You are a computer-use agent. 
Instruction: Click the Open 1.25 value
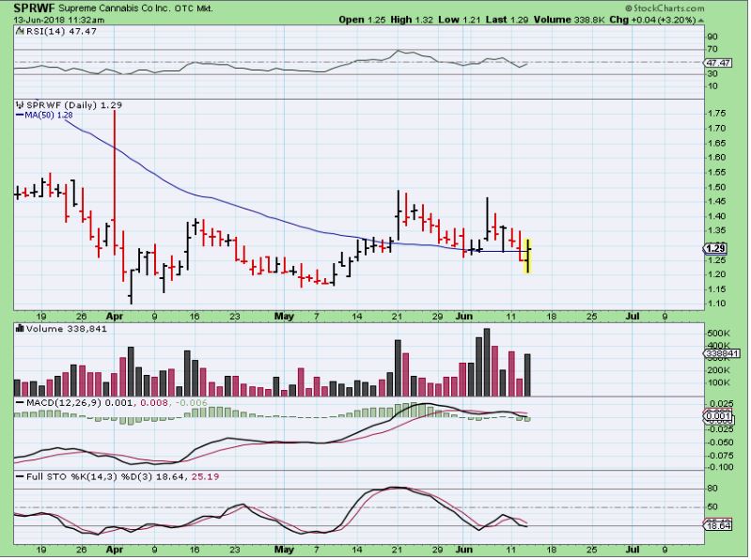pos(362,20)
